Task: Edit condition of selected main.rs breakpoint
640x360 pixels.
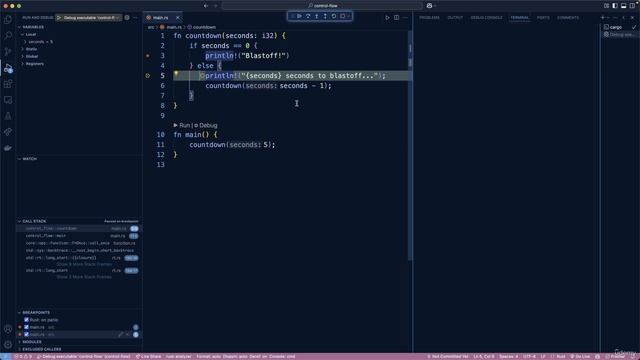Action: coord(120,334)
